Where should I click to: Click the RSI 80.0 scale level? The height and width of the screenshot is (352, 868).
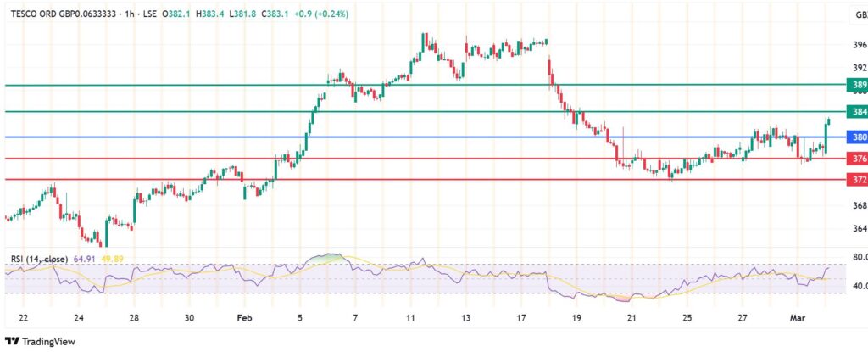[858, 257]
